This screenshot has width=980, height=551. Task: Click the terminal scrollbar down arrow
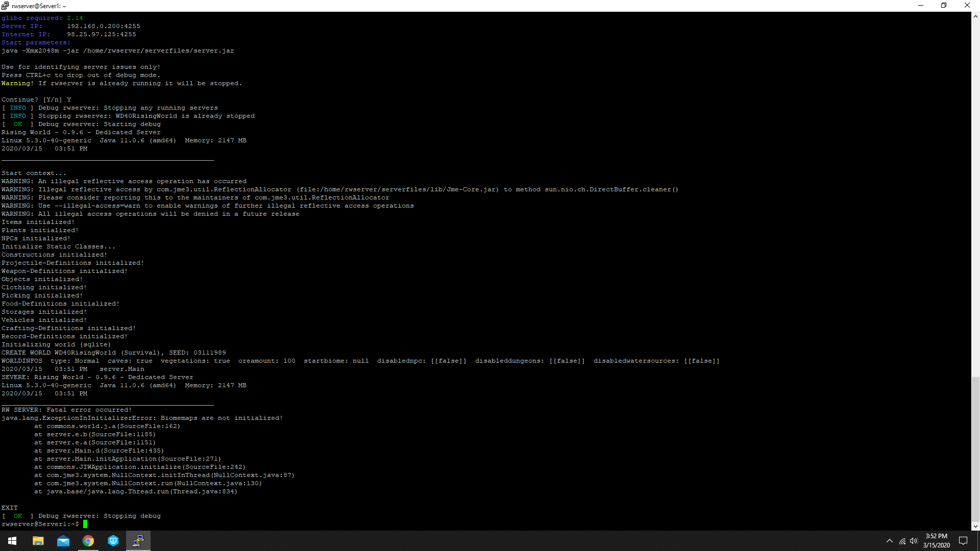click(x=975, y=526)
